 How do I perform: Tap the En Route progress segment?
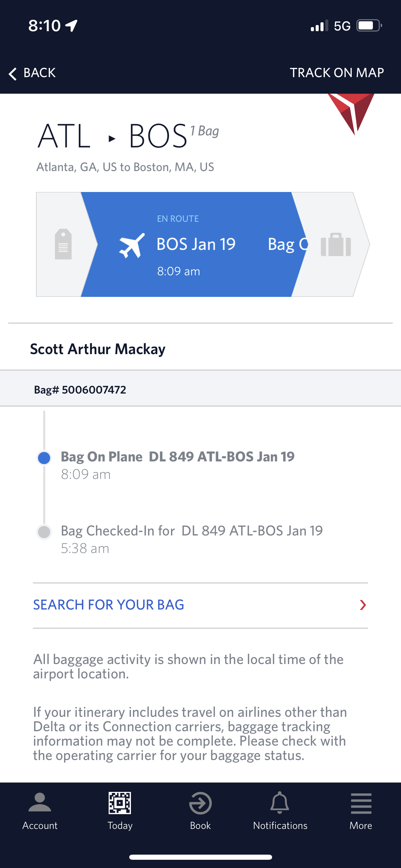tap(194, 244)
